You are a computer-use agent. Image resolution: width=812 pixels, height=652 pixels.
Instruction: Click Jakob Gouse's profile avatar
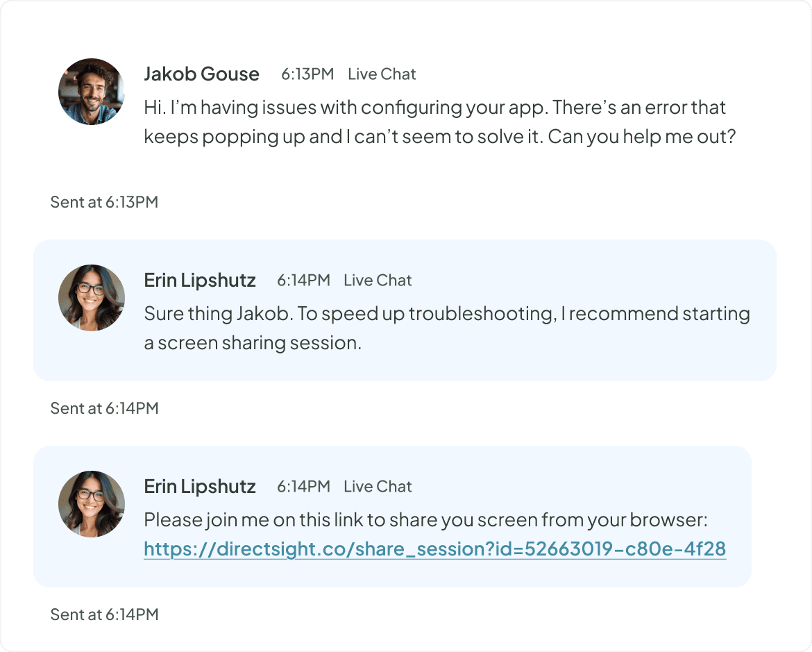pyautogui.click(x=91, y=91)
